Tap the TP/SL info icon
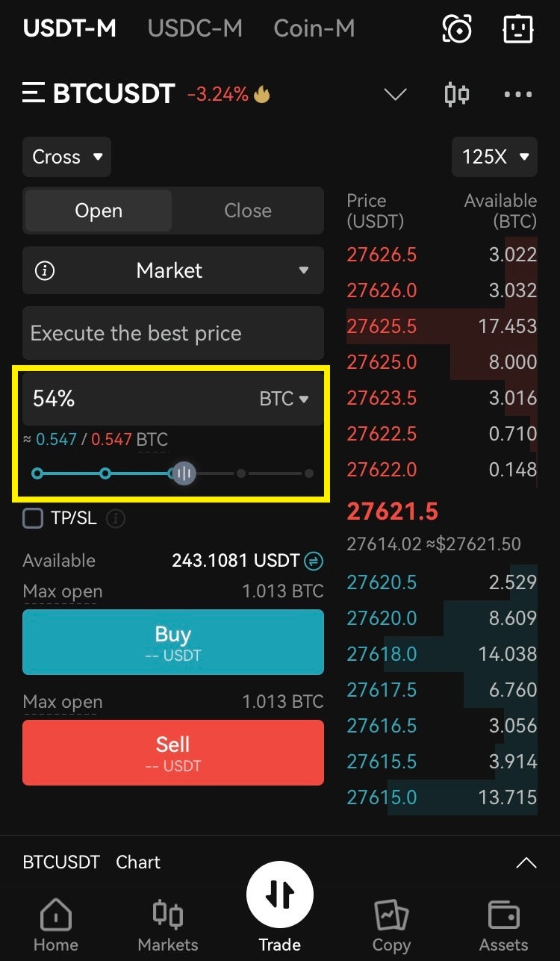 (x=114, y=518)
